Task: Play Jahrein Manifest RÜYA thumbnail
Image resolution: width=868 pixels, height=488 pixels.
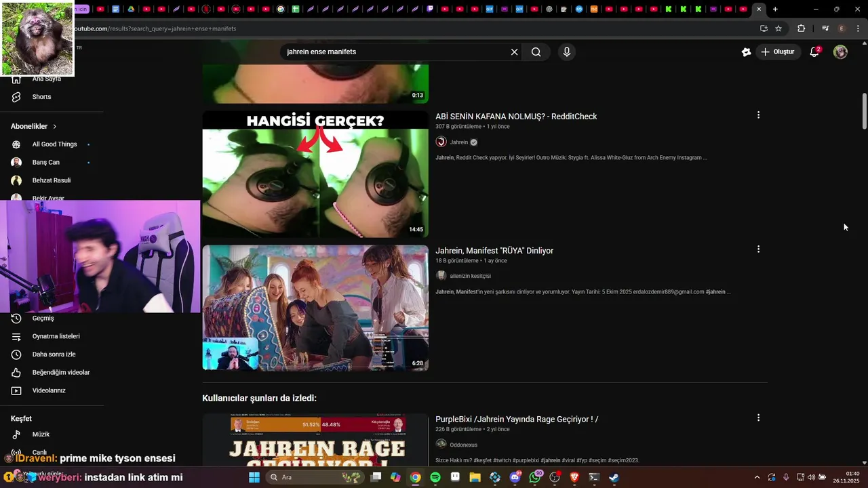Action: pos(315,308)
